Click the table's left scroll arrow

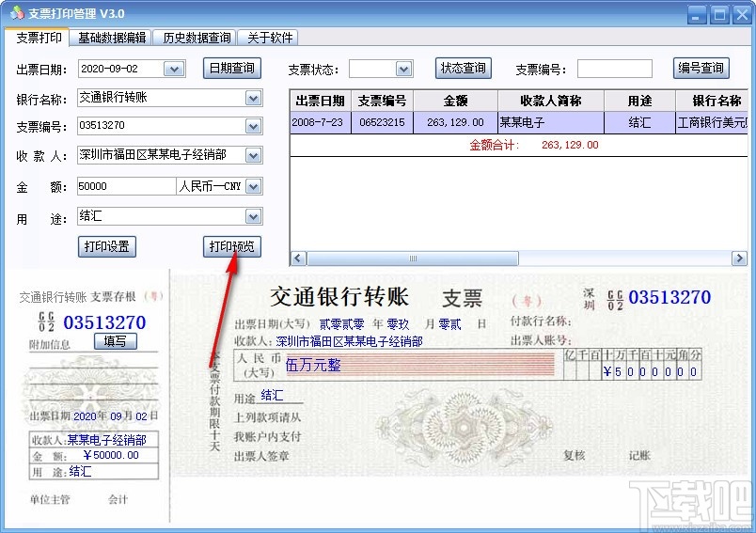pos(298,259)
